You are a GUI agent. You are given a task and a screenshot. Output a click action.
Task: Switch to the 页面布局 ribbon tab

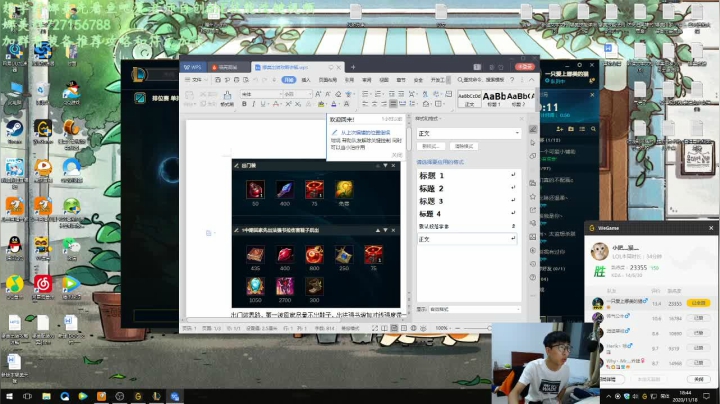(327, 80)
